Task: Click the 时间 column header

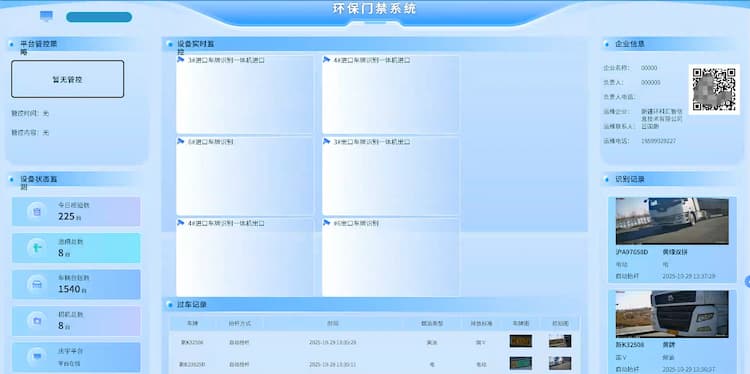Action: pos(333,323)
